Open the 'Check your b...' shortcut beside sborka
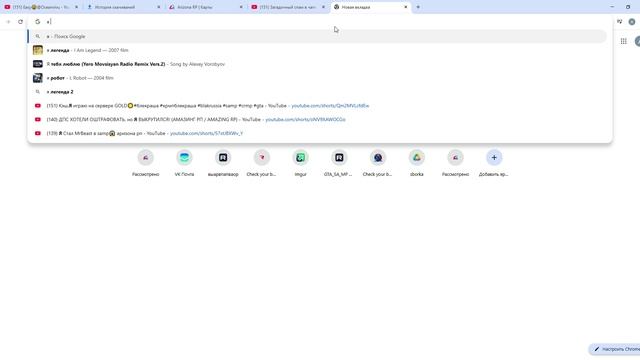 pos(378,162)
